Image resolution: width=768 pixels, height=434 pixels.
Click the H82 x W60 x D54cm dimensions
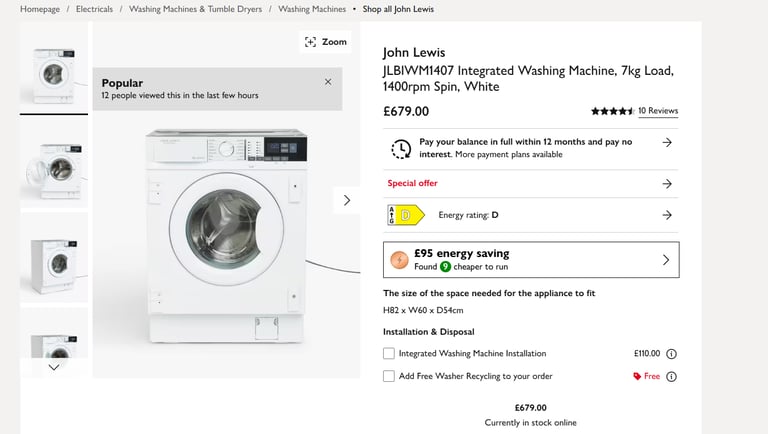423,310
